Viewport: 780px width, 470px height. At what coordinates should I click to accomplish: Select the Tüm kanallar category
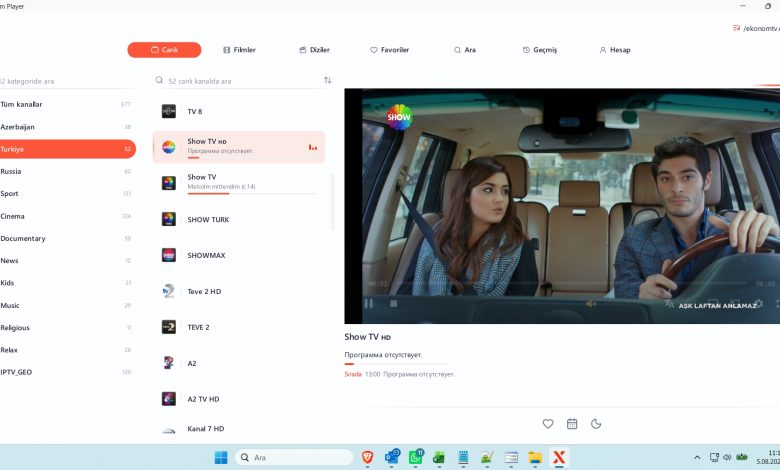point(67,104)
